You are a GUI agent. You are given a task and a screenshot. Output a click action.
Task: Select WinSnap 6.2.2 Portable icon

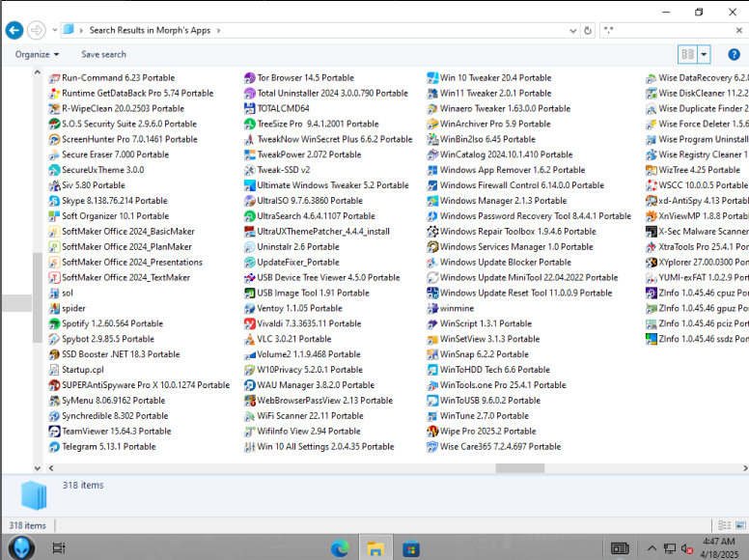(x=432, y=354)
